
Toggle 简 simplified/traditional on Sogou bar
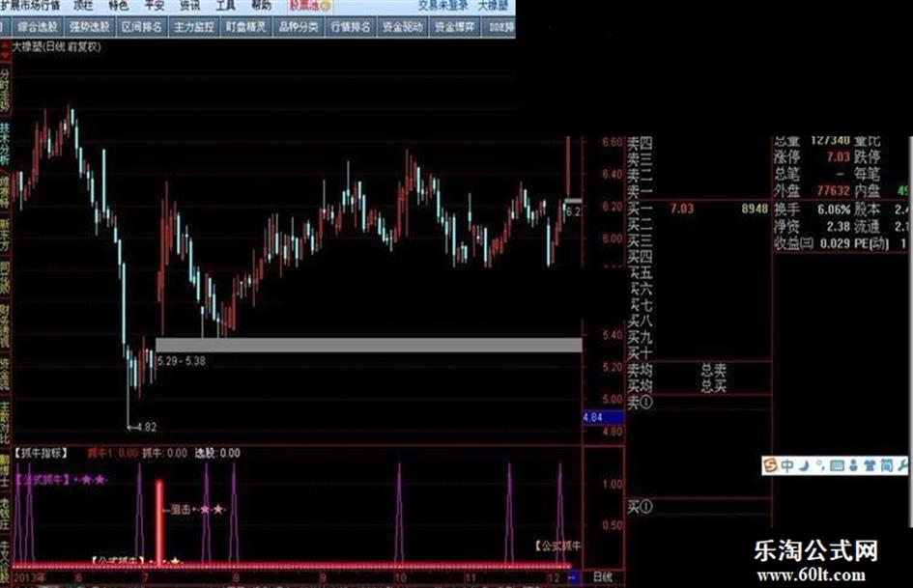coord(887,465)
